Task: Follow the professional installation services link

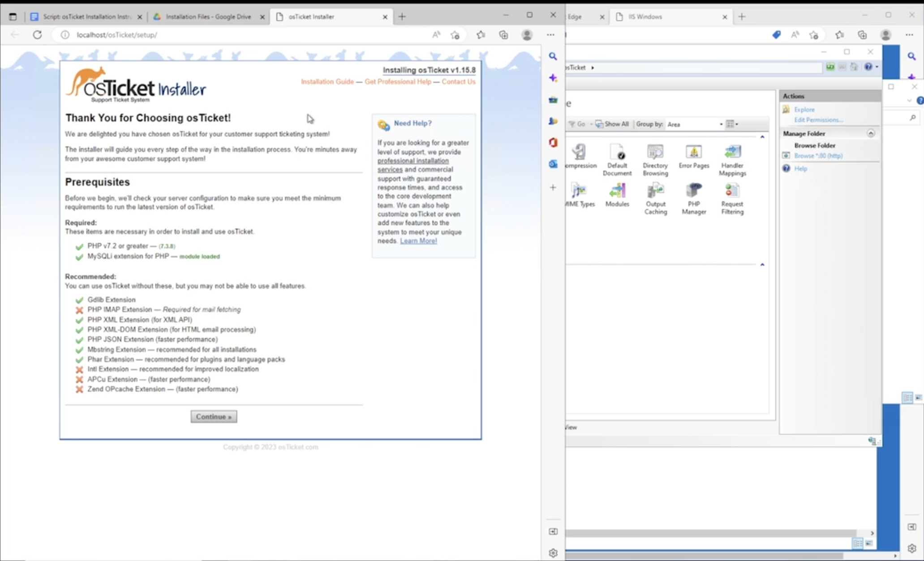Action: coord(413,165)
